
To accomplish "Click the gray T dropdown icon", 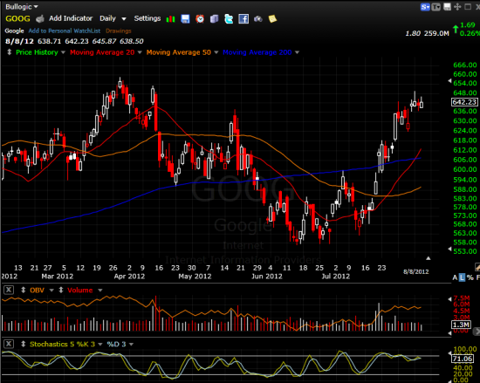I will pos(436,7).
